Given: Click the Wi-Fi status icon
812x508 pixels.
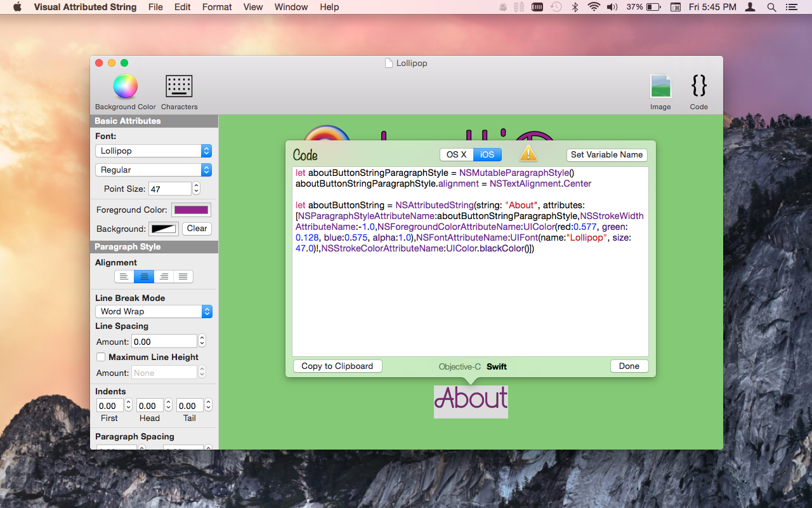Looking at the screenshot, I should 594,7.
